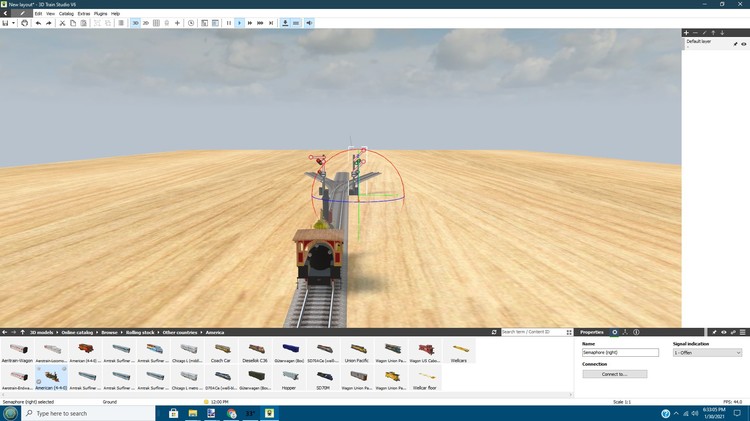Screen dimensions: 750x421
Task: Click the Semaphore name input field
Action: pos(620,353)
